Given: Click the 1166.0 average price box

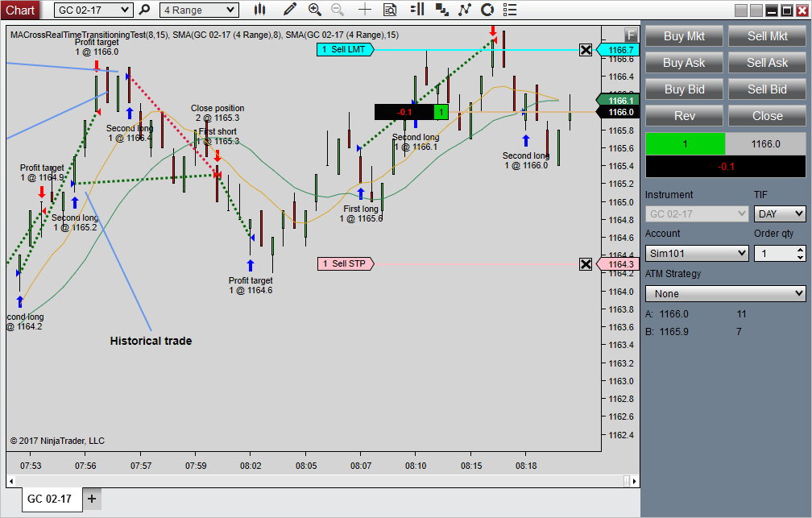Looking at the screenshot, I should pos(765,144).
